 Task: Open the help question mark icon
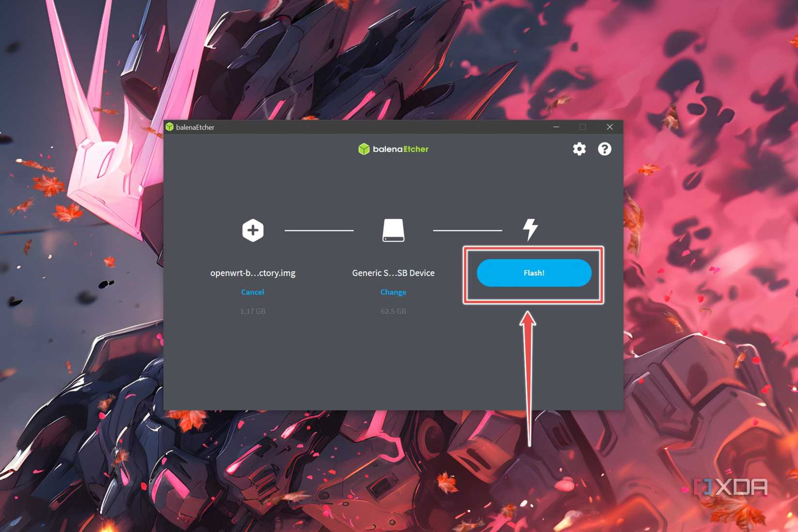click(604, 149)
